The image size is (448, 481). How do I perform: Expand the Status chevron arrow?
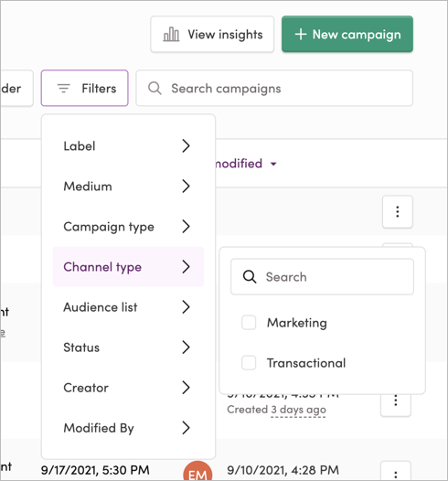pyautogui.click(x=186, y=347)
